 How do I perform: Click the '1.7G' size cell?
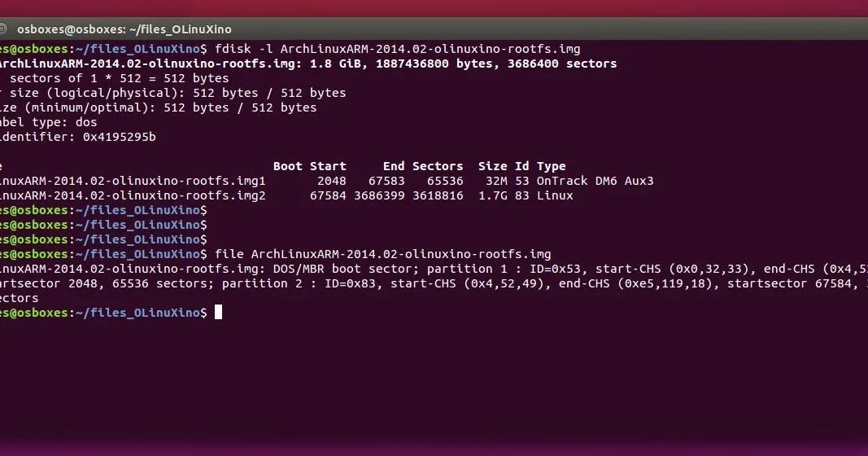point(493,195)
